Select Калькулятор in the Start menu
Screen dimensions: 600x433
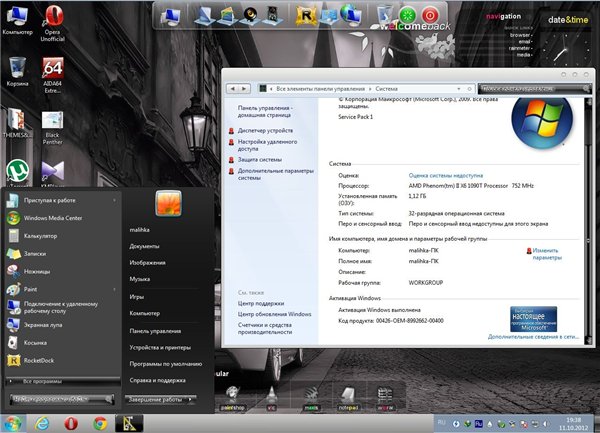[39, 235]
